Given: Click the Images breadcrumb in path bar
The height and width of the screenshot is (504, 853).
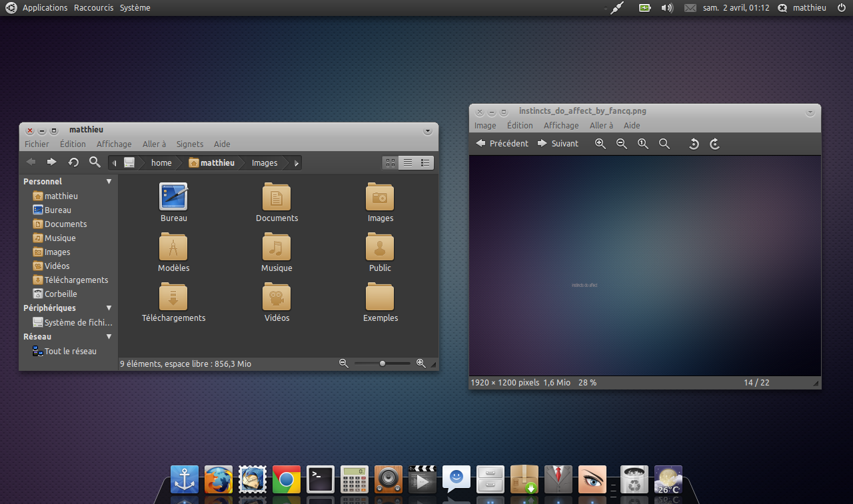Looking at the screenshot, I should click(265, 163).
